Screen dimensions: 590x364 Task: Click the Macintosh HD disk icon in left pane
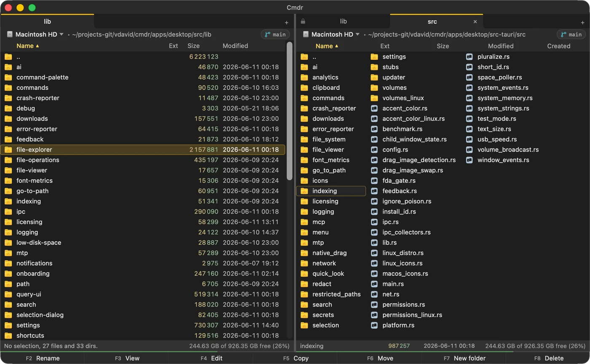(x=10, y=35)
